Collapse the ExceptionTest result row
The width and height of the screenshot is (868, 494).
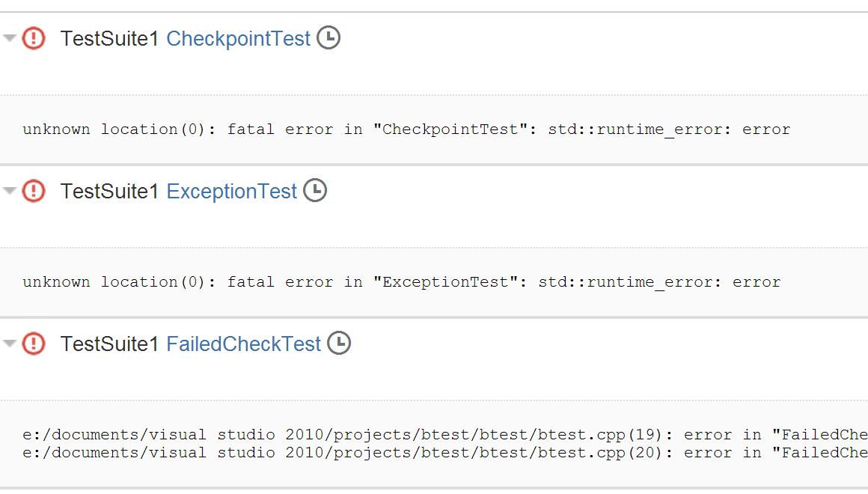[10, 191]
